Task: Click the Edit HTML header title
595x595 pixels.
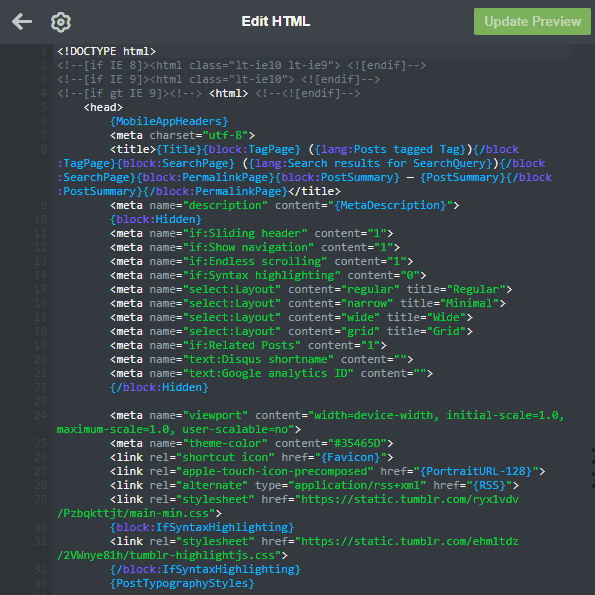Action: point(276,21)
